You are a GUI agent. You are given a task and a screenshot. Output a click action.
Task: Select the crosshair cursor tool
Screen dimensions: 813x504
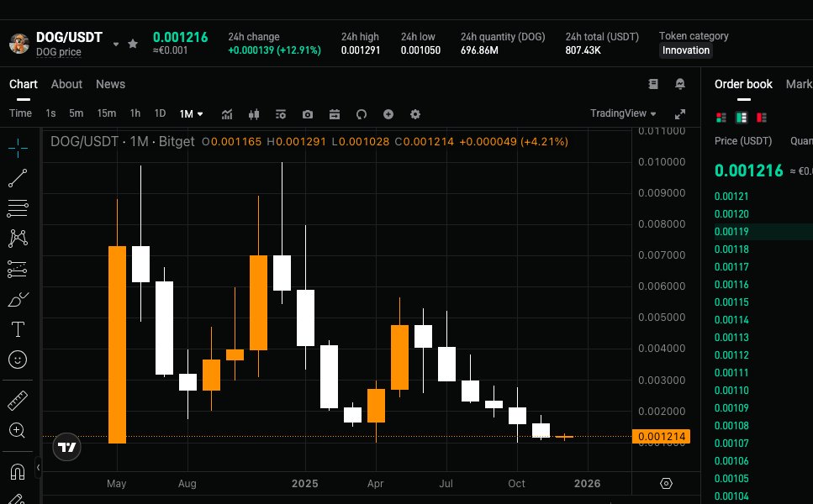tap(17, 146)
